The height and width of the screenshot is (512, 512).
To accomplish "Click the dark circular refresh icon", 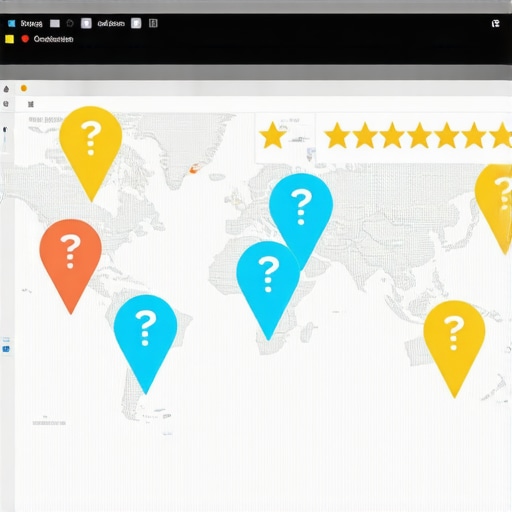I will [x=70, y=23].
